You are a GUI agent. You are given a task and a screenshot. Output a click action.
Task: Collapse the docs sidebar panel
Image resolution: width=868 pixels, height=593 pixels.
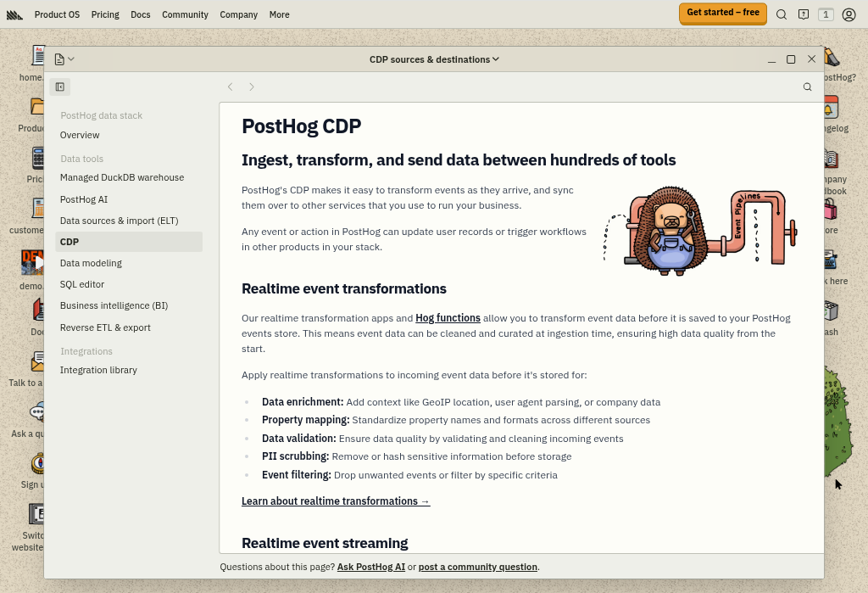pos(59,87)
